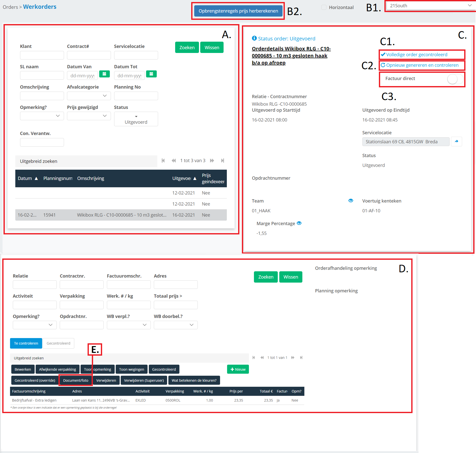
Task: Sort by Datum column ascending arrow
Action: pyautogui.click(x=36, y=178)
